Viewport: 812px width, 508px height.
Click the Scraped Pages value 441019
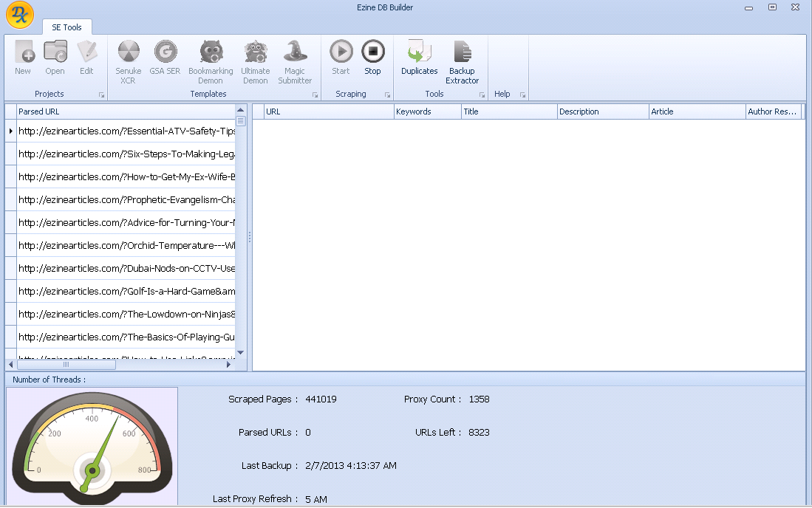tap(321, 399)
